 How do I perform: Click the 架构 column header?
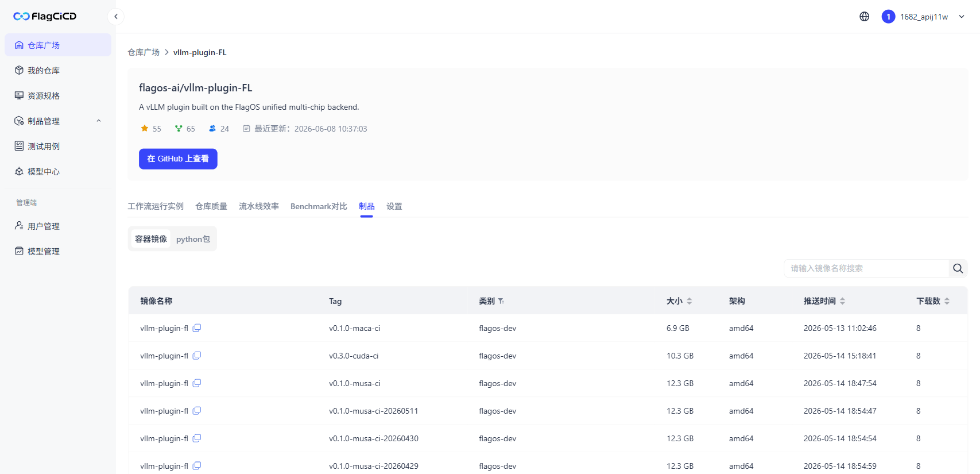coord(737,301)
